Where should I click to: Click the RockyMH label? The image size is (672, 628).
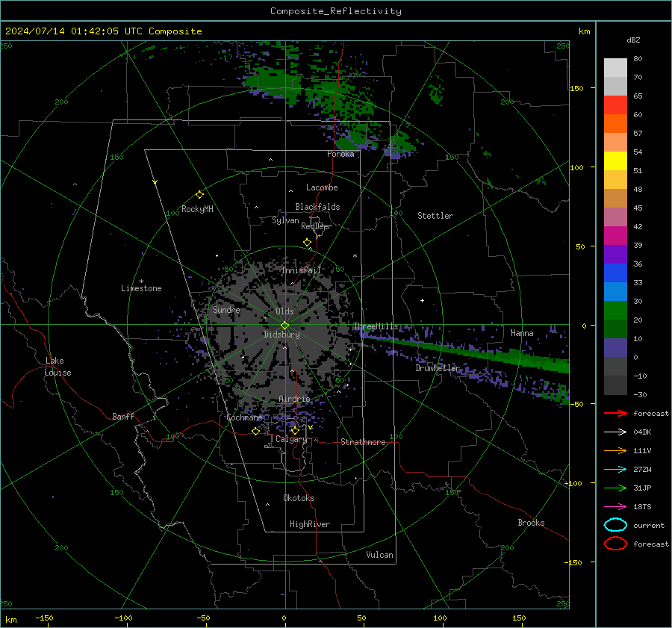(197, 209)
